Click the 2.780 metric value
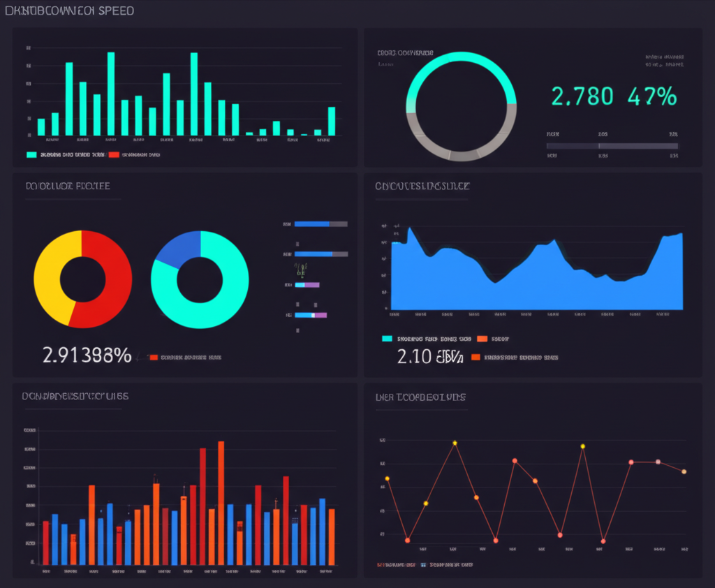This screenshot has height=588, width=715. [x=582, y=96]
